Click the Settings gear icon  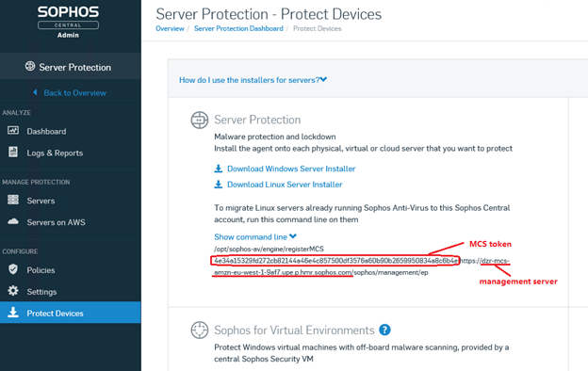coord(13,290)
